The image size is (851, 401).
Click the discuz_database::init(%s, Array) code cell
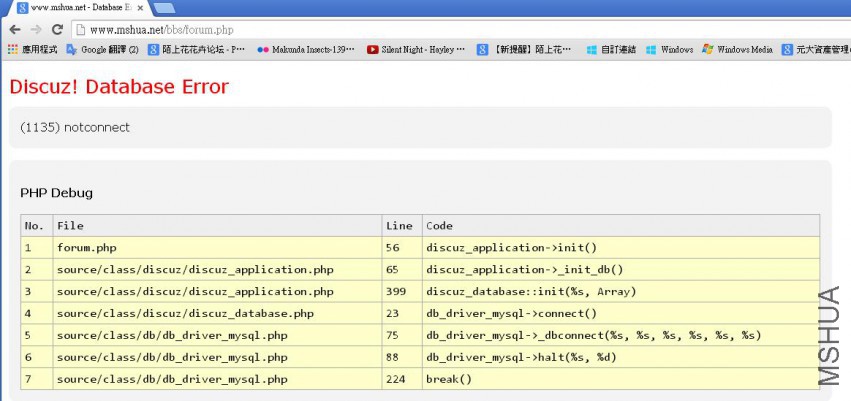[621, 292]
